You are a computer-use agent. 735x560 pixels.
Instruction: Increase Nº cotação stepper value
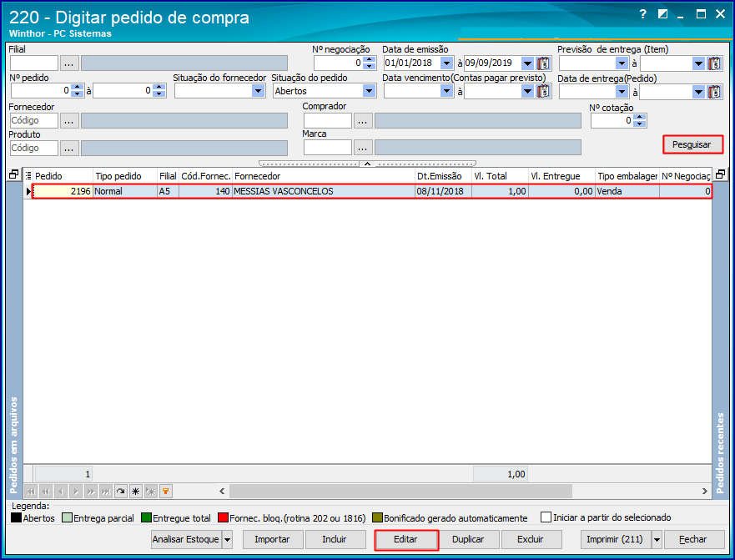[640, 117]
